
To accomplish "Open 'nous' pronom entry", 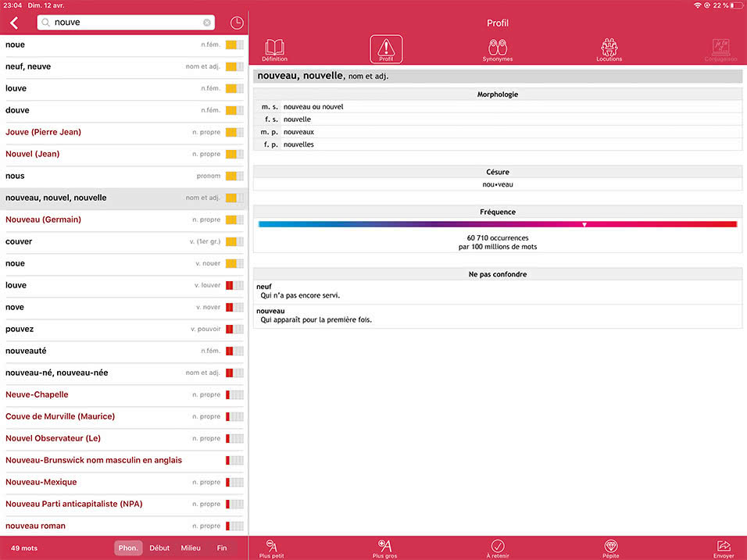I will tap(124, 177).
